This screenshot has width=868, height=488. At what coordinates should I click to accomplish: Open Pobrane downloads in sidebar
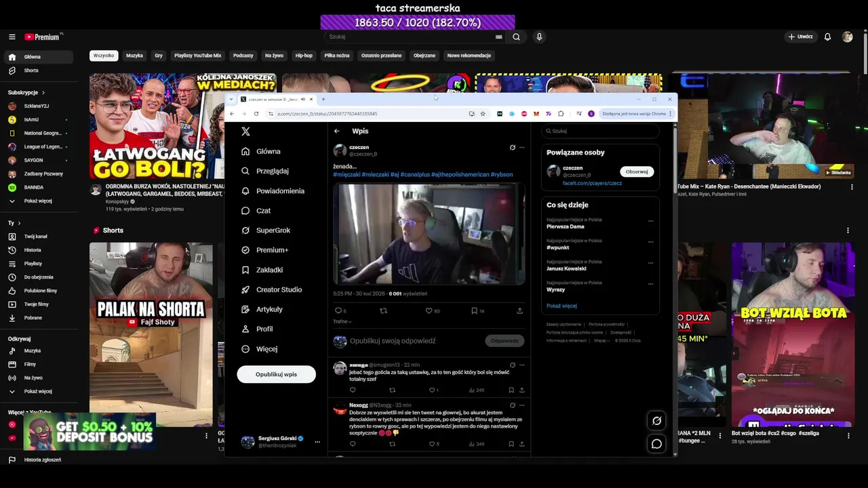[39, 318]
